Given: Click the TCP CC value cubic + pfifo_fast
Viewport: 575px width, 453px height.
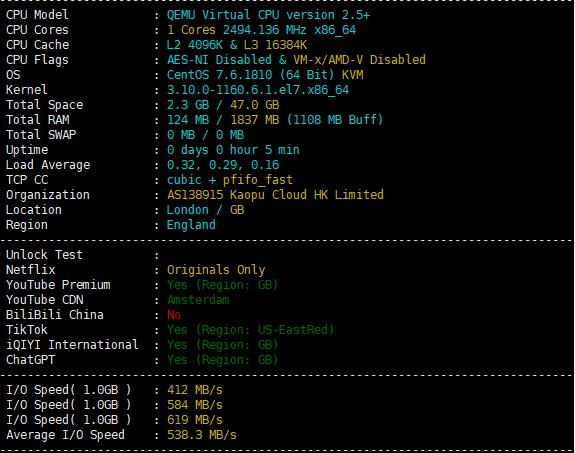Looking at the screenshot, I should (x=230, y=180).
